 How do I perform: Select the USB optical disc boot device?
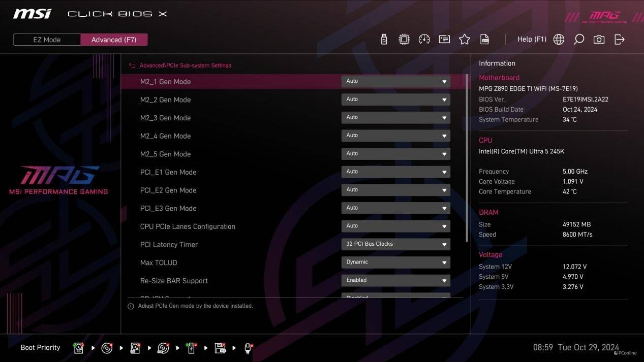[163, 348]
